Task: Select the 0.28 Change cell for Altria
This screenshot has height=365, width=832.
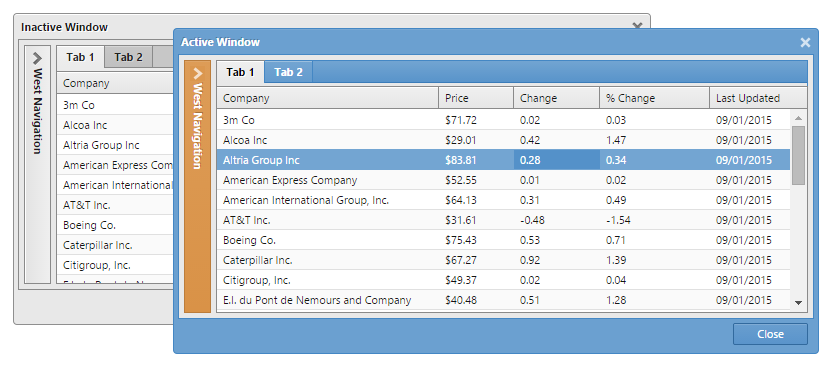Action: pyautogui.click(x=556, y=160)
